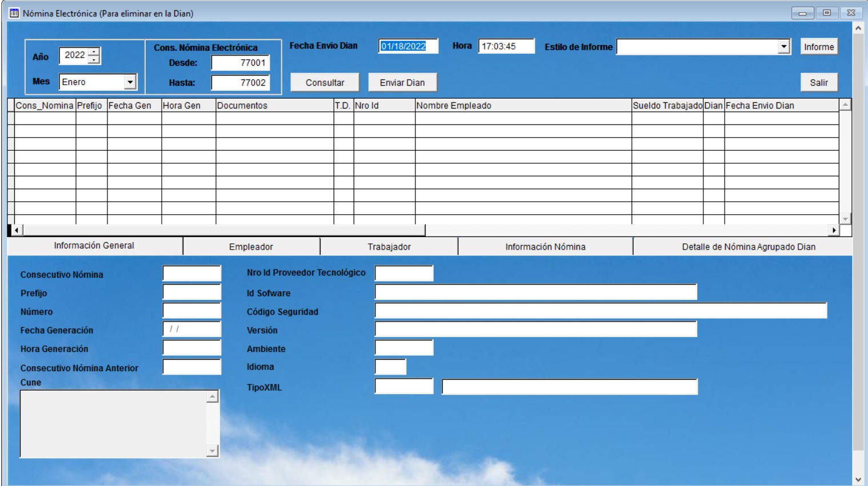Click inside the Cune text area
The width and height of the screenshot is (868, 486).
pos(113,424)
